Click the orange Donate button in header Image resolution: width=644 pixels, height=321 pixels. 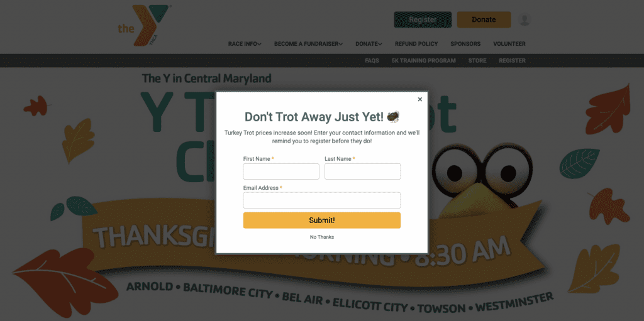(x=484, y=19)
